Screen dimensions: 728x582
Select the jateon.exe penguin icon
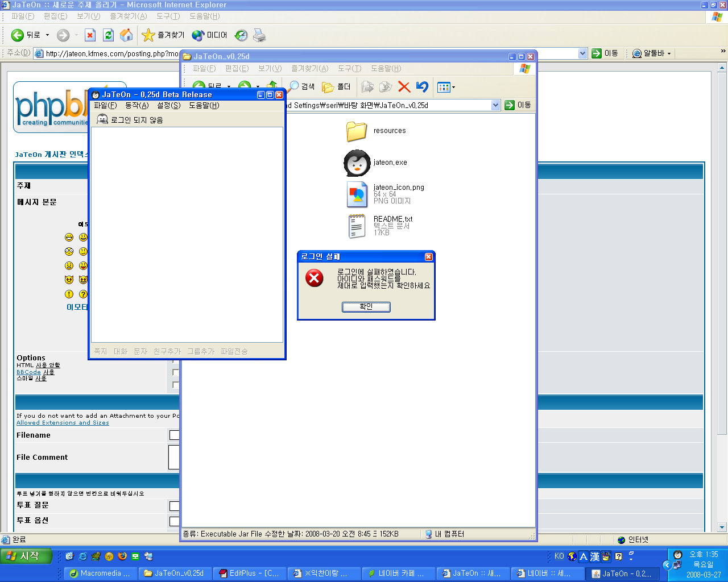click(x=357, y=163)
